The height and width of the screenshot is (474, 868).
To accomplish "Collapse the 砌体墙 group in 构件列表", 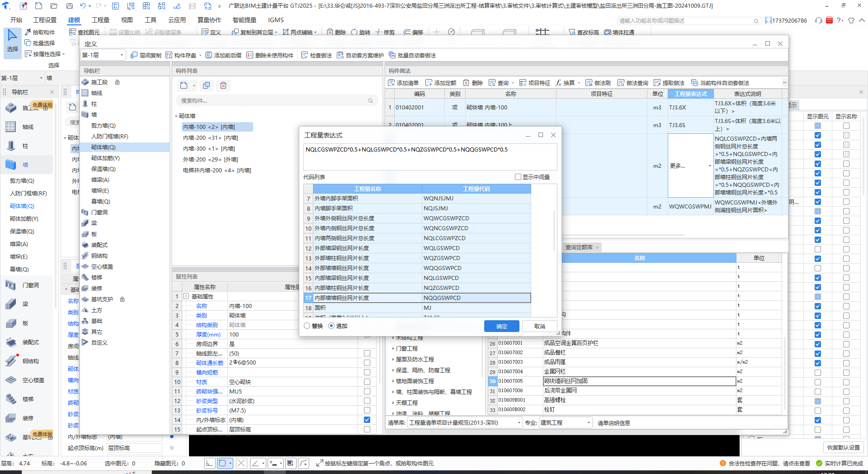I will [x=176, y=116].
